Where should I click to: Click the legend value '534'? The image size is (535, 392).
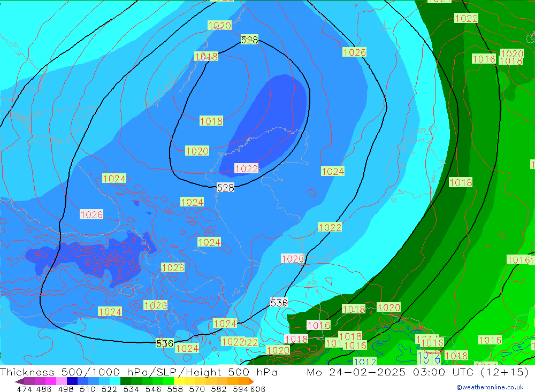point(131,389)
